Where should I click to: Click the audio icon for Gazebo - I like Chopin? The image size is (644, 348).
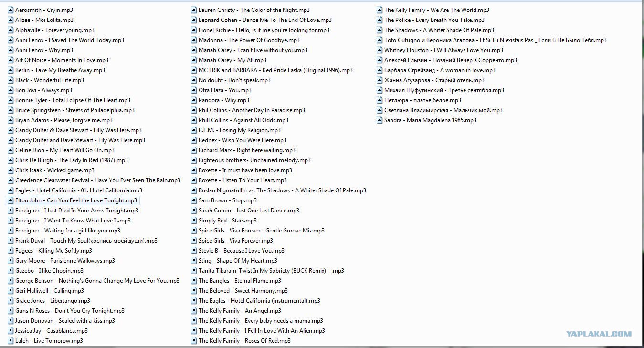(11, 271)
